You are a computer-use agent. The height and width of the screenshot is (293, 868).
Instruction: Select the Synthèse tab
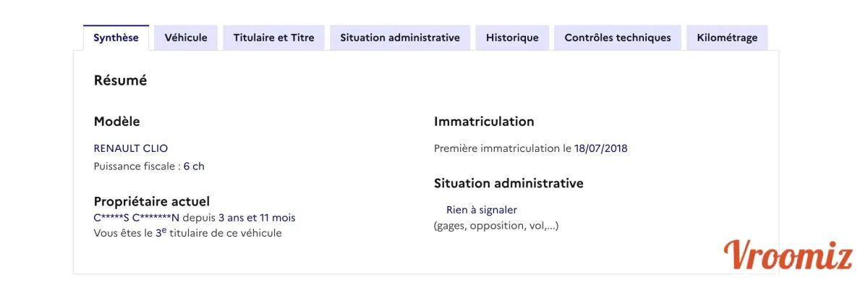coord(116,38)
